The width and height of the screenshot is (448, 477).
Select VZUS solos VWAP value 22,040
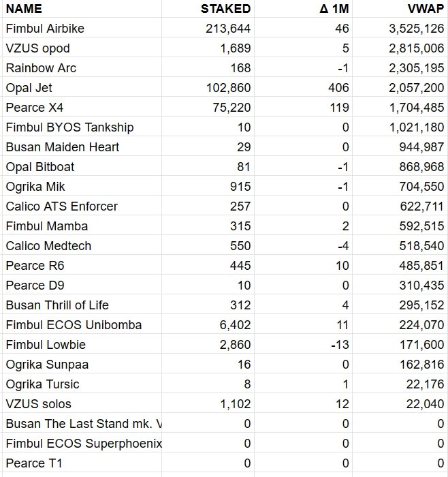pyautogui.click(x=425, y=404)
